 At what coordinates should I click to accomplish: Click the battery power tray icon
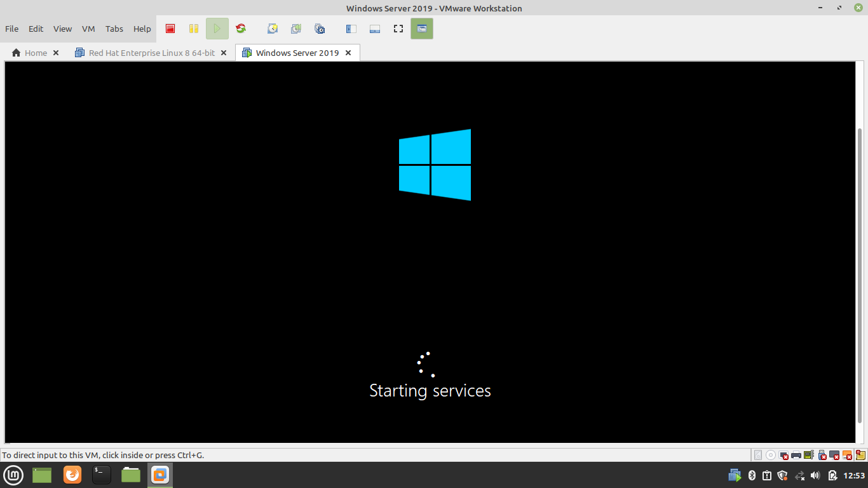pos(832,475)
